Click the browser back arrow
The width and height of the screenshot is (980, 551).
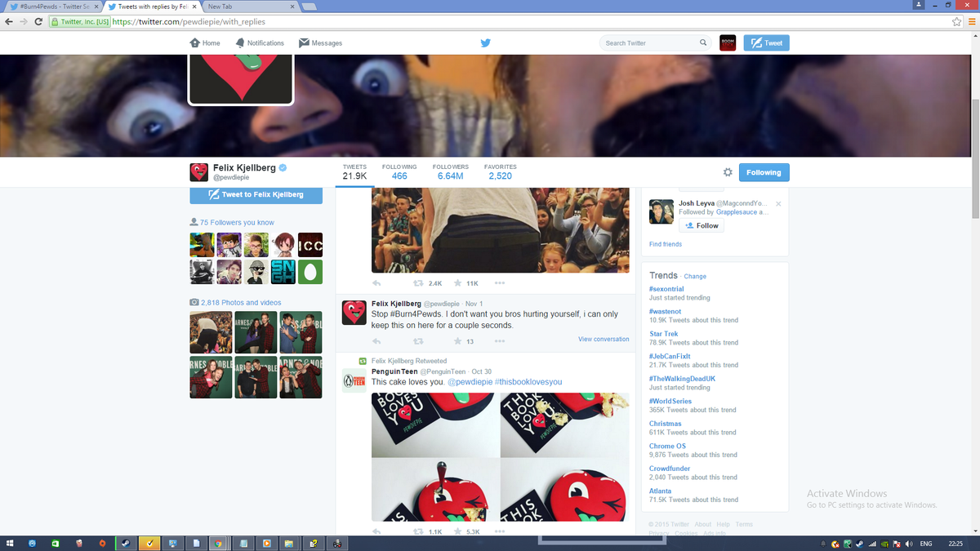pos(8,22)
